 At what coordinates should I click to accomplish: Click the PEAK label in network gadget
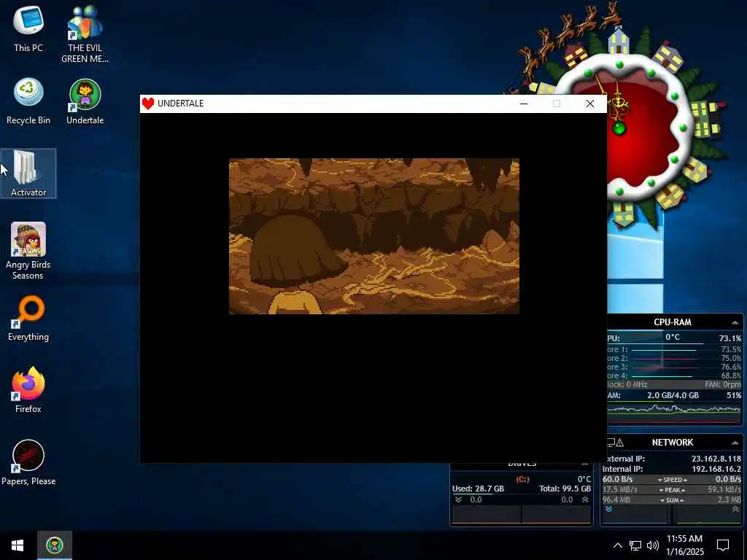point(672,490)
